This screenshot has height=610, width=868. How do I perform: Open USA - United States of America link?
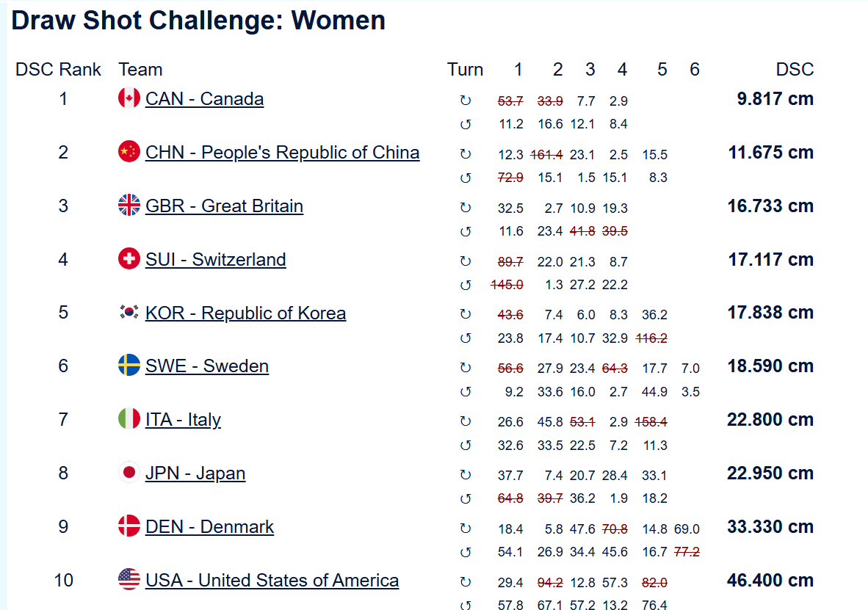tap(272, 580)
